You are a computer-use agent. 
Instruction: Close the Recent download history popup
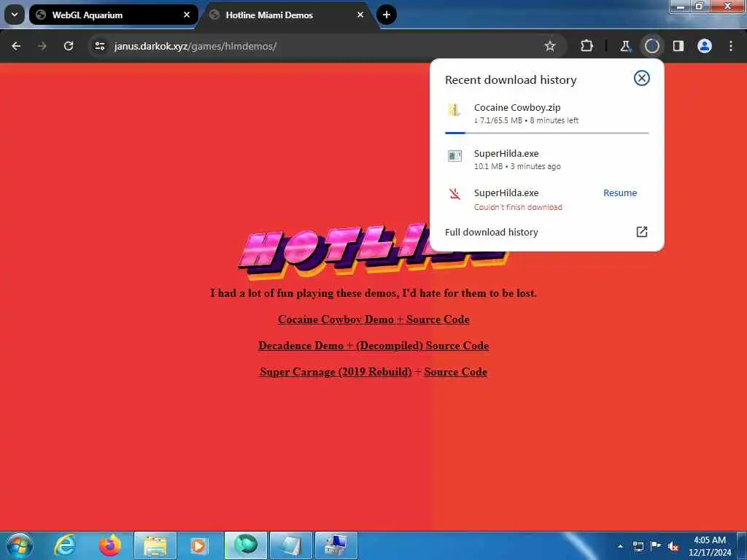pos(641,78)
